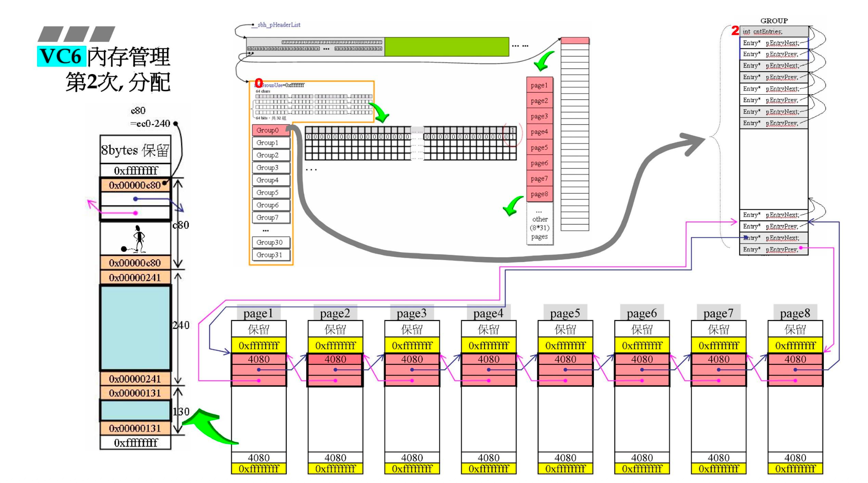
Task: Click the 130 size label
Action: 181,411
